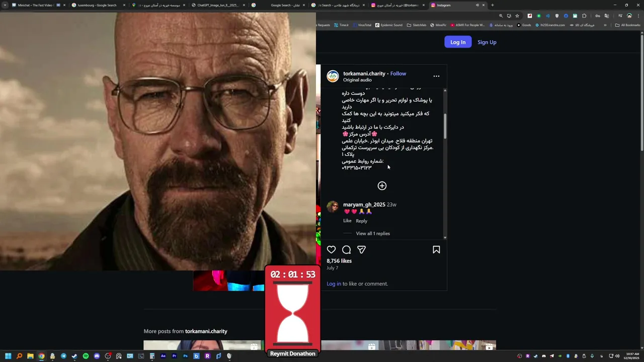Expand View all 1 replies
This screenshot has height=362, width=644.
[373, 233]
